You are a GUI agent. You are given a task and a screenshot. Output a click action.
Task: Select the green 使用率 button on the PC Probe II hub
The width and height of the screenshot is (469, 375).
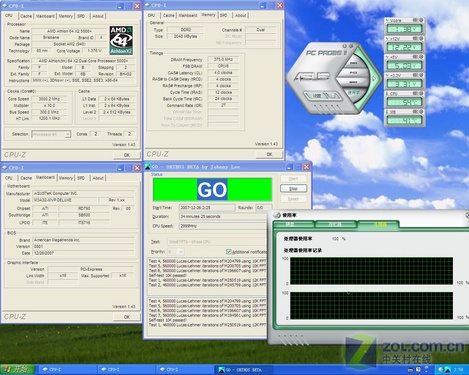click(353, 92)
